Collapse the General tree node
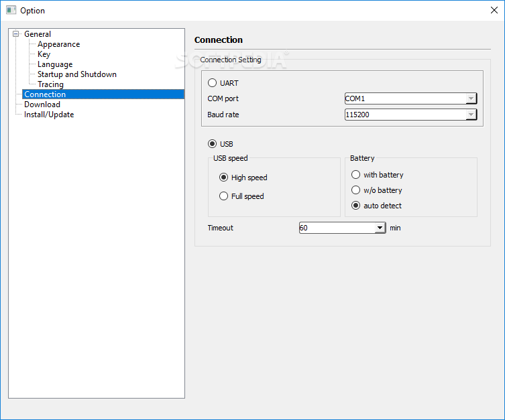The width and height of the screenshot is (505, 420). point(15,33)
